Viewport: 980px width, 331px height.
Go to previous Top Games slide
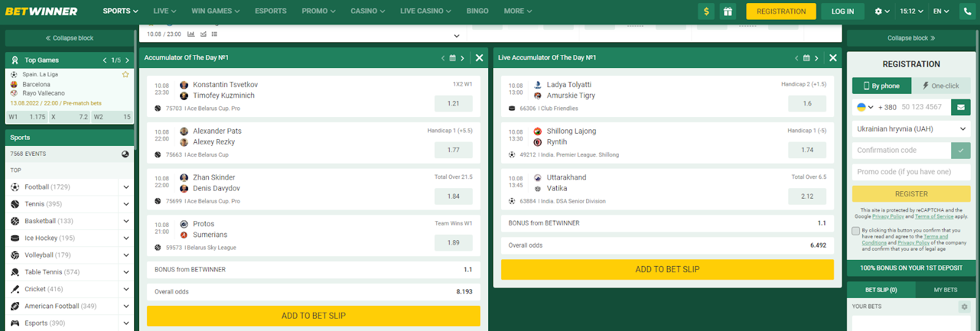(105, 60)
